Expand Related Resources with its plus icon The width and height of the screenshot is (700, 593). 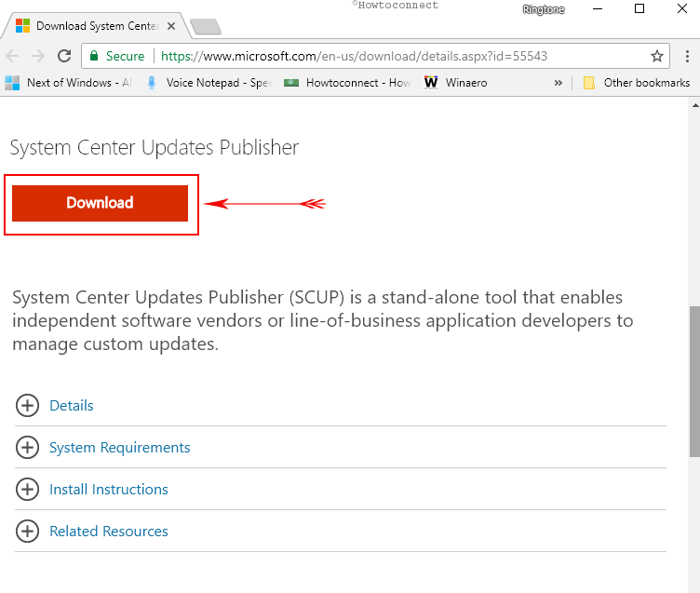coord(27,532)
